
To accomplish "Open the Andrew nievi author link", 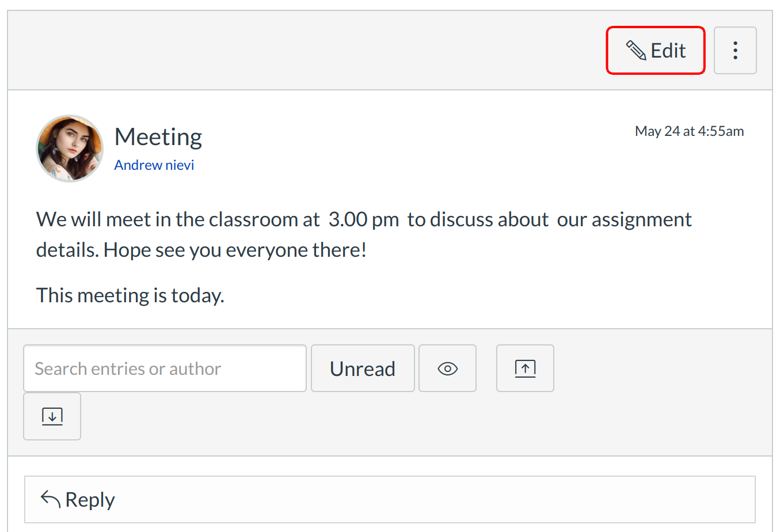I will (x=154, y=165).
